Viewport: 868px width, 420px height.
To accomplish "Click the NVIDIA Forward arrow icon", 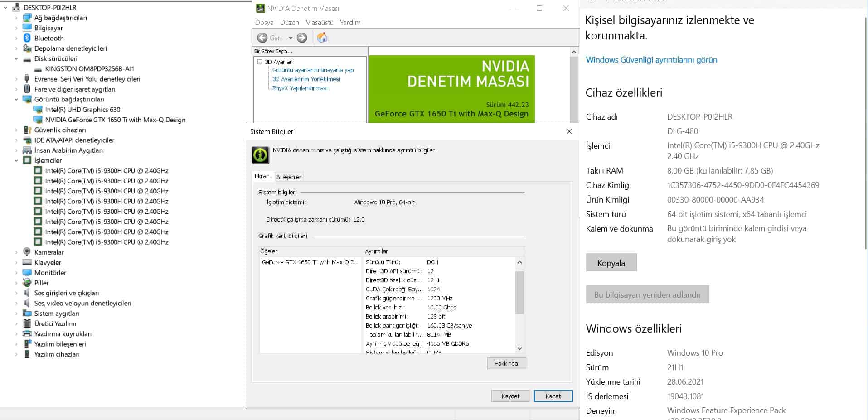I will pos(302,38).
